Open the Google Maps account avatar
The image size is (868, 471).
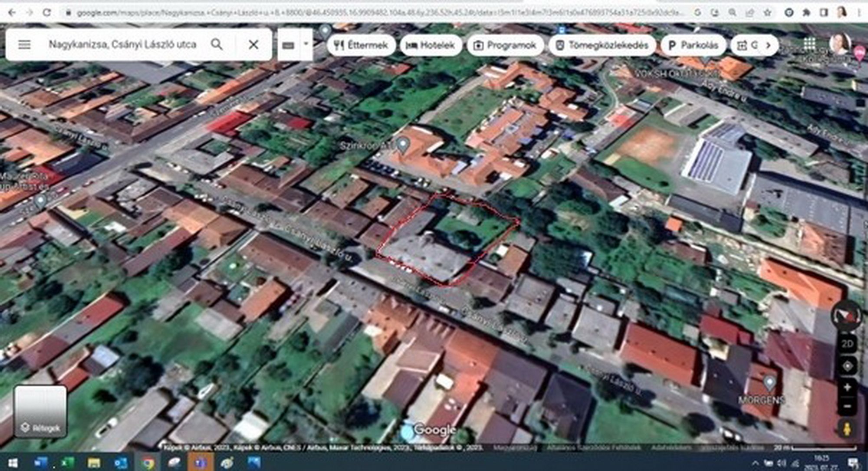click(x=839, y=44)
